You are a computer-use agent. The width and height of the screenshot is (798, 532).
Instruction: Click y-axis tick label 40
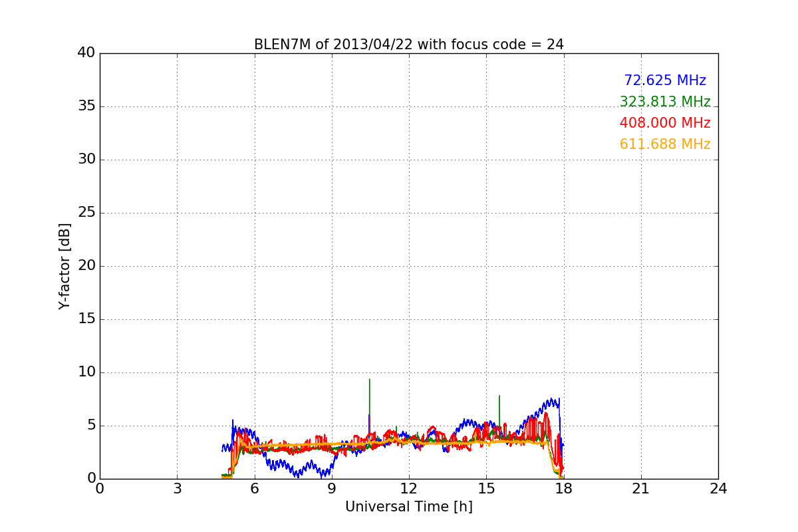[86, 53]
